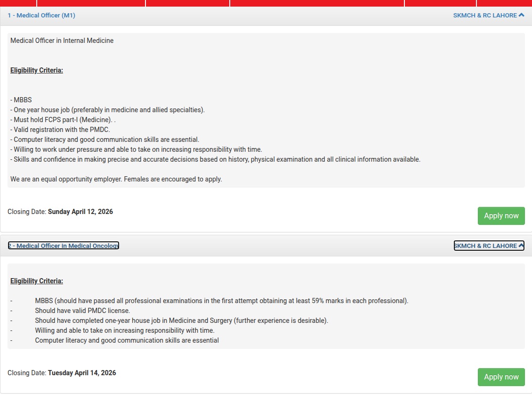Apply now for Medical Oncology position
The height and width of the screenshot is (395, 532).
[501, 377]
